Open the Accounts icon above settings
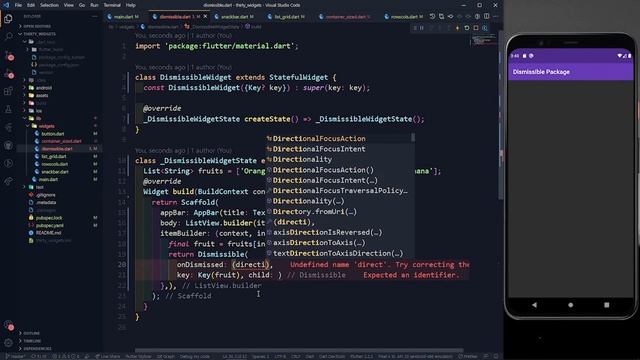The image size is (640, 360). tap(8, 326)
